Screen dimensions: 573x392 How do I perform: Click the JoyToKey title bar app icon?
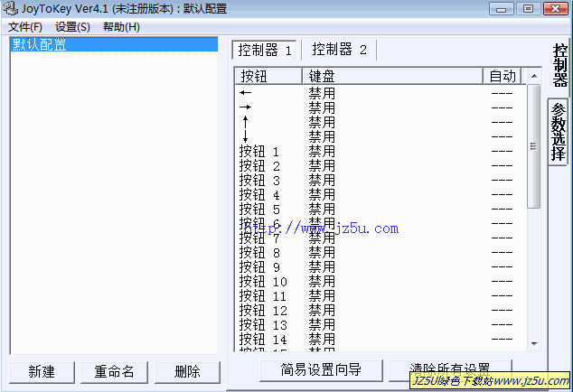tap(11, 9)
